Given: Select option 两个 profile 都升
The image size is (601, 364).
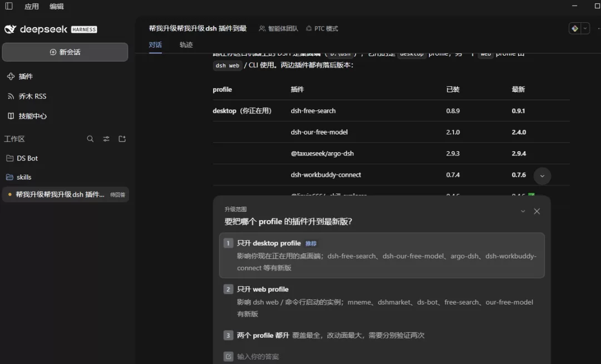Looking at the screenshot, I should point(382,335).
